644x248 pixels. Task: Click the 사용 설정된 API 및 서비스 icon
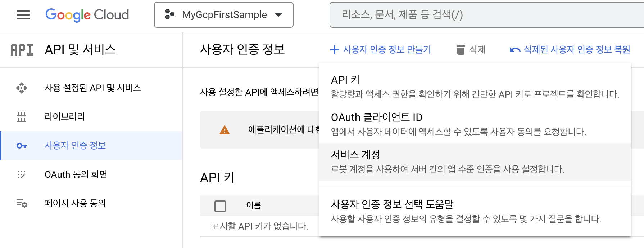(x=22, y=88)
